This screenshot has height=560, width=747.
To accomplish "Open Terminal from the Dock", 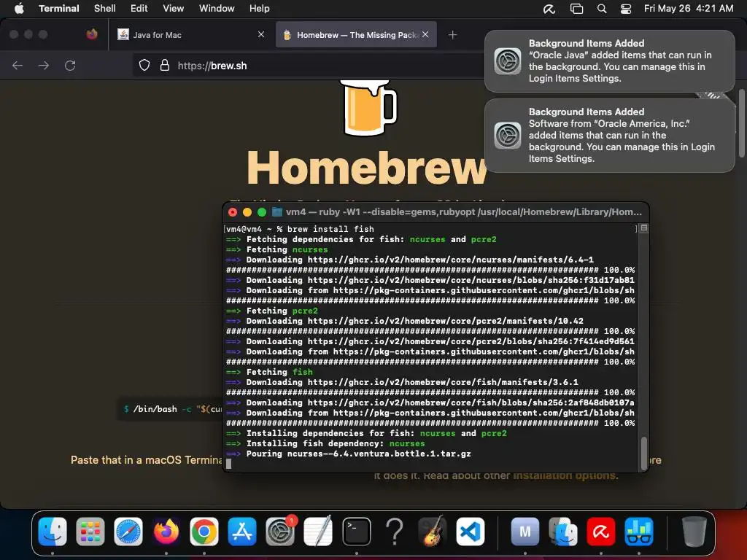I will click(x=356, y=532).
